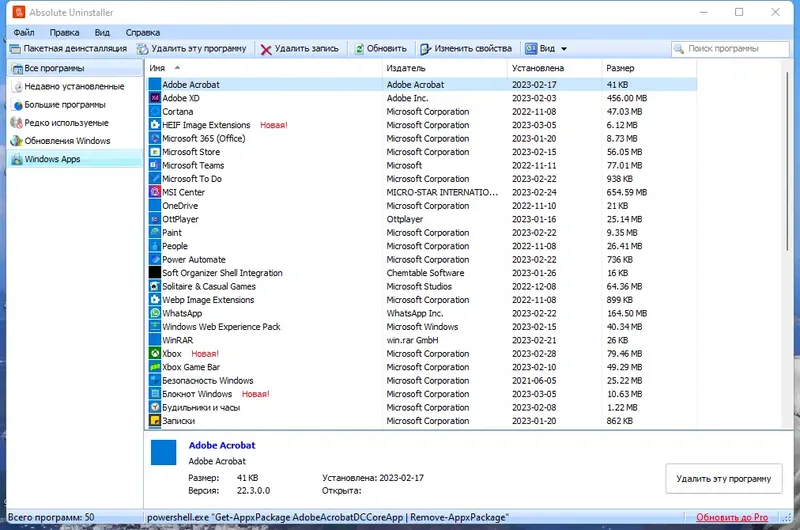Select the Windows Web Experience Pack row
Image resolution: width=800 pixels, height=530 pixels.
click(422, 326)
